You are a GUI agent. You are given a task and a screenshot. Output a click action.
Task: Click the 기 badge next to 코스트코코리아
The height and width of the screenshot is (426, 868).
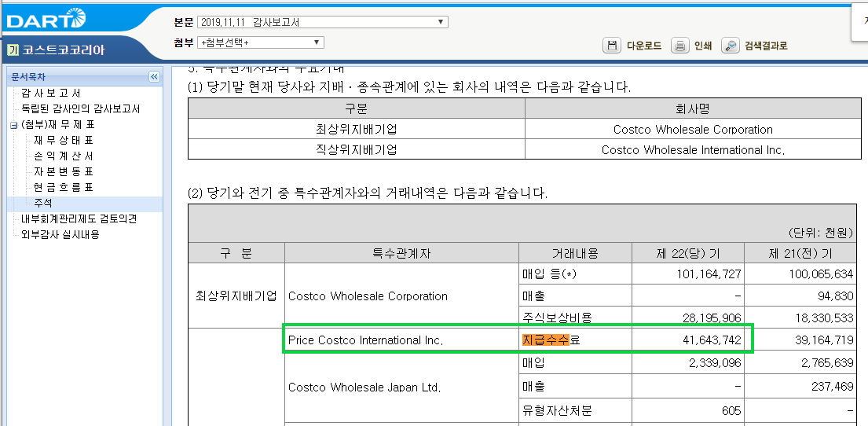14,50
